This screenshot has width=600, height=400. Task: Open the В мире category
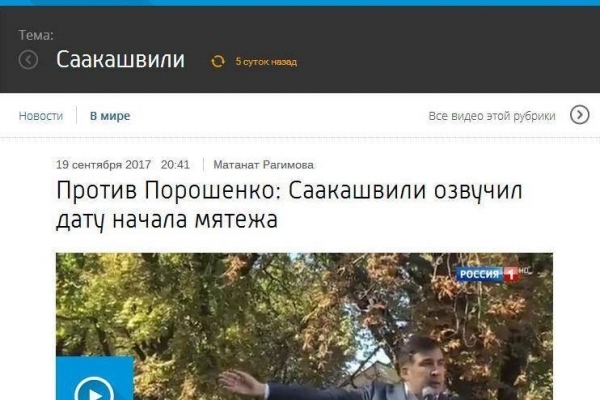pos(110,116)
